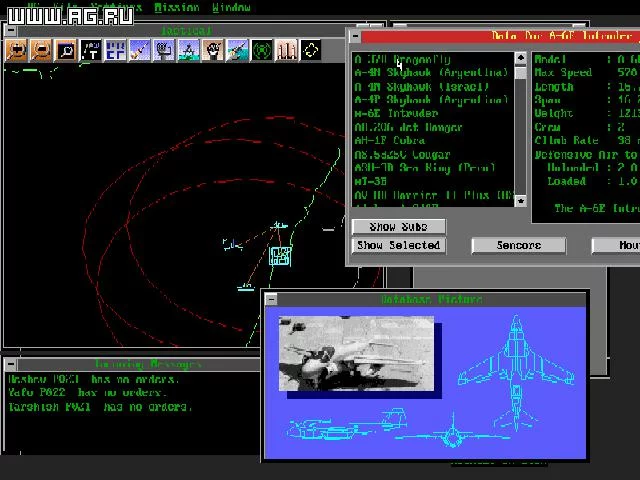This screenshot has width=640, height=480.
Task: Open the Tactical window control menu box
Action: click(x=11, y=30)
